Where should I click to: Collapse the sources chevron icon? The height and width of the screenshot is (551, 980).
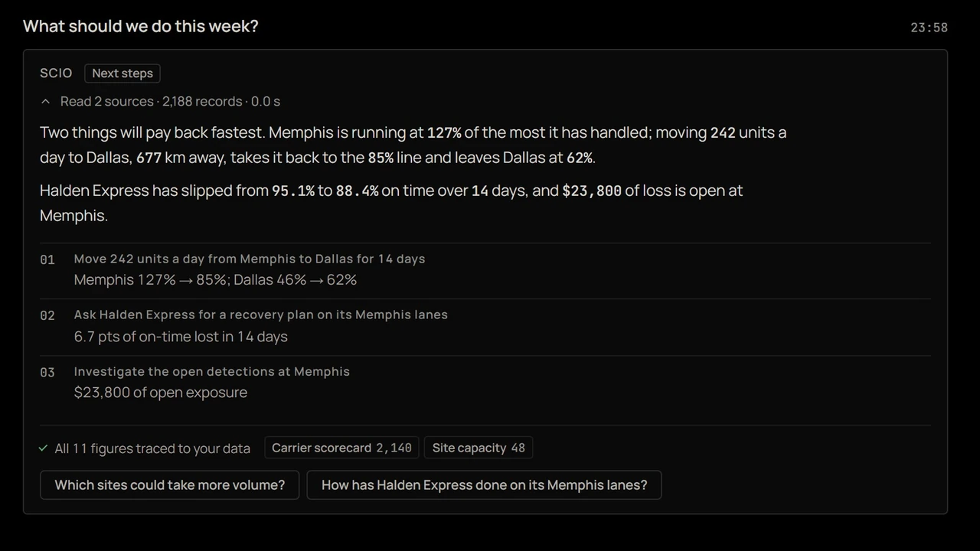coord(45,101)
